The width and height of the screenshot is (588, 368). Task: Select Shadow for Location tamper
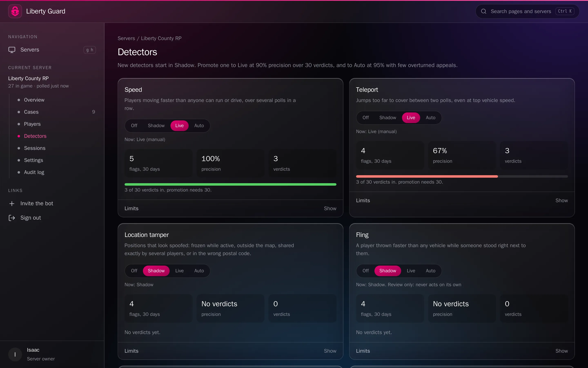pyautogui.click(x=156, y=271)
